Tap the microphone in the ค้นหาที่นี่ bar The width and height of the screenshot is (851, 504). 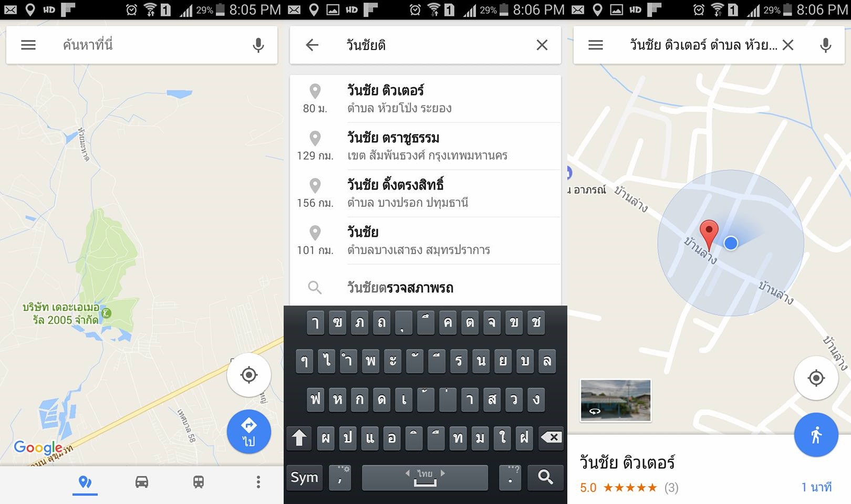(258, 45)
